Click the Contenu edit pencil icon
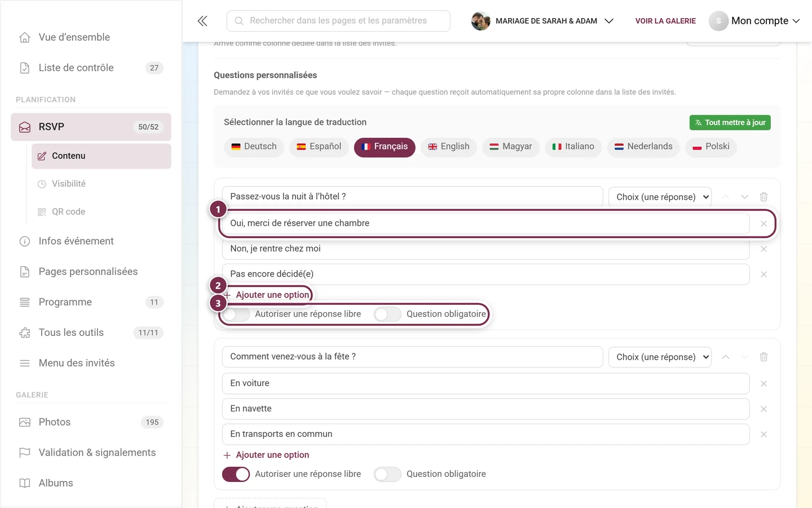 (x=42, y=156)
